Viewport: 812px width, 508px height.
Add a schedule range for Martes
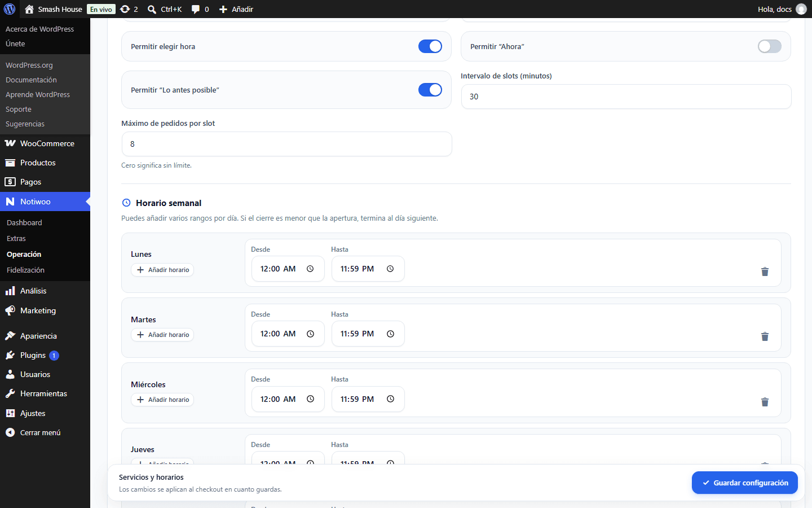[x=162, y=335]
